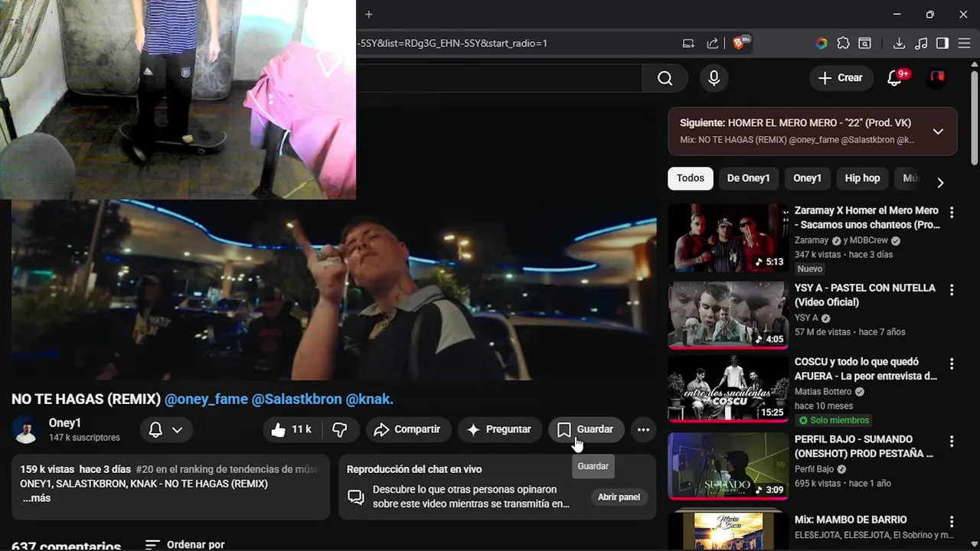Viewport: 980px width, 551px height.
Task: Click the Matias Bottero channel name
Action: (x=823, y=392)
